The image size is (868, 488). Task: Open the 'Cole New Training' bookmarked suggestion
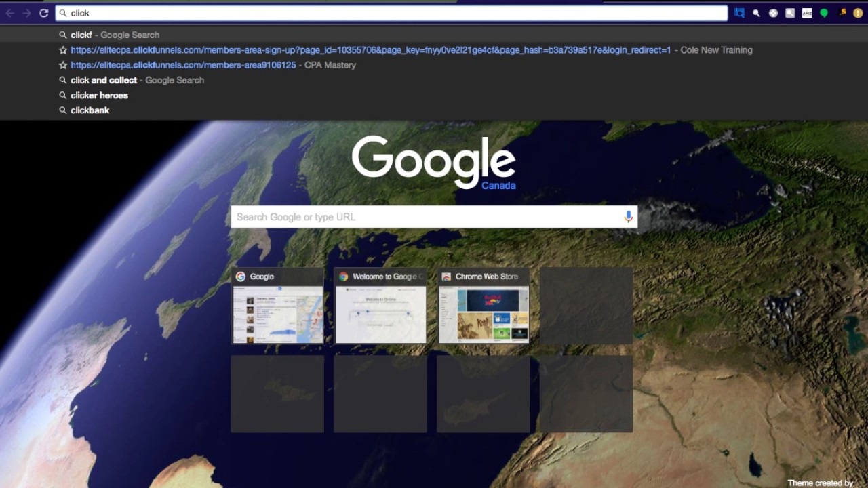434,50
